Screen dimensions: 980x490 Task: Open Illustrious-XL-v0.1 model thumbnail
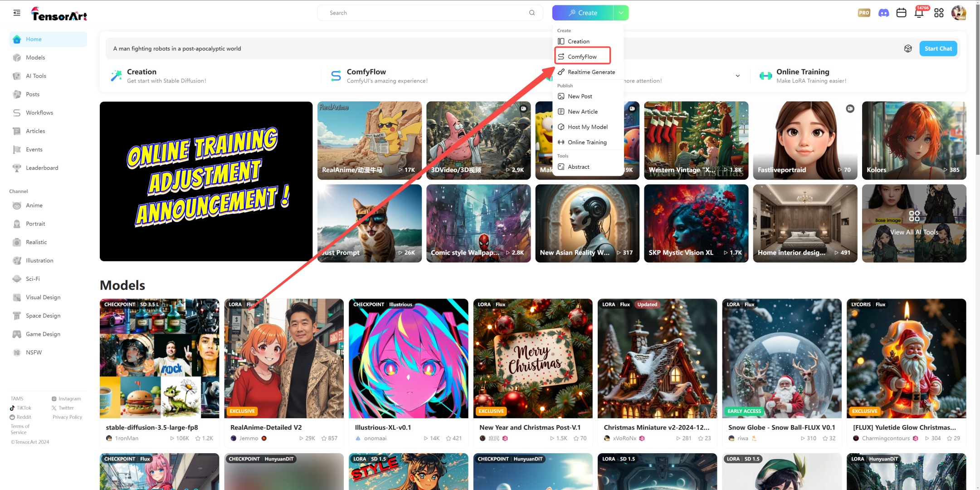(408, 358)
